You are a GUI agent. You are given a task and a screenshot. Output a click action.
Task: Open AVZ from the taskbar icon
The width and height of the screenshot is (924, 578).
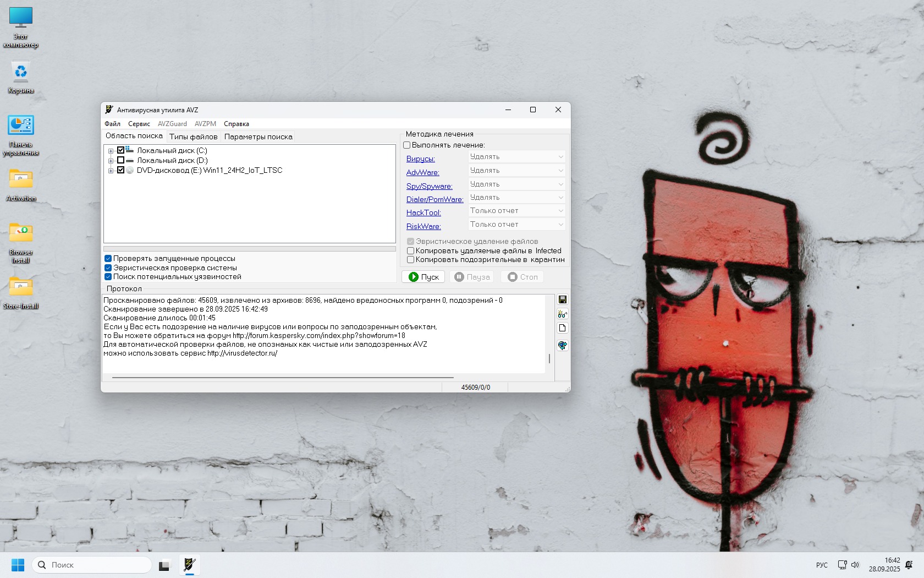189,565
